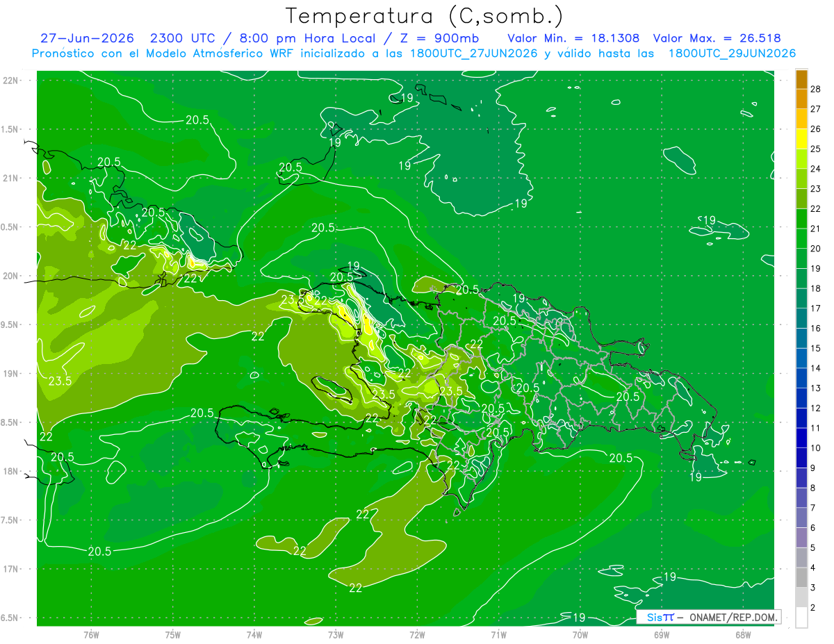Select the blue swatch between 14 and 15
Viewport: 834px width, 644px height.
click(801, 358)
